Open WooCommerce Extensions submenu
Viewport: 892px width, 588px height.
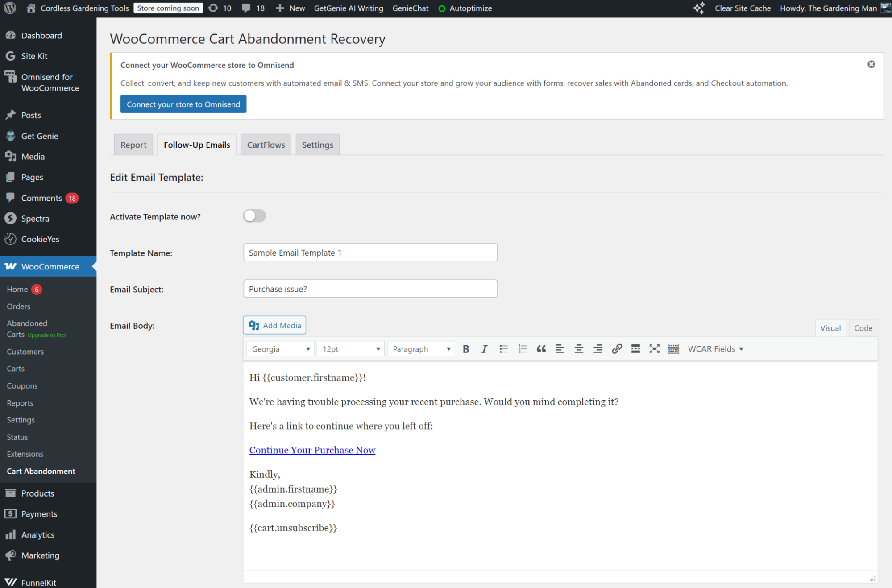tap(25, 454)
